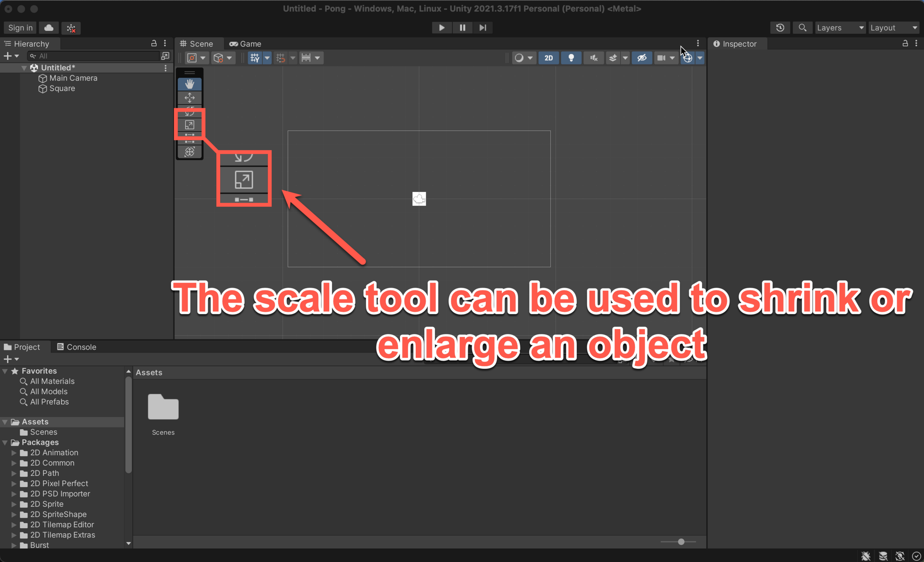Open the Unity Cloud services icon
The image size is (924, 562).
[49, 28]
